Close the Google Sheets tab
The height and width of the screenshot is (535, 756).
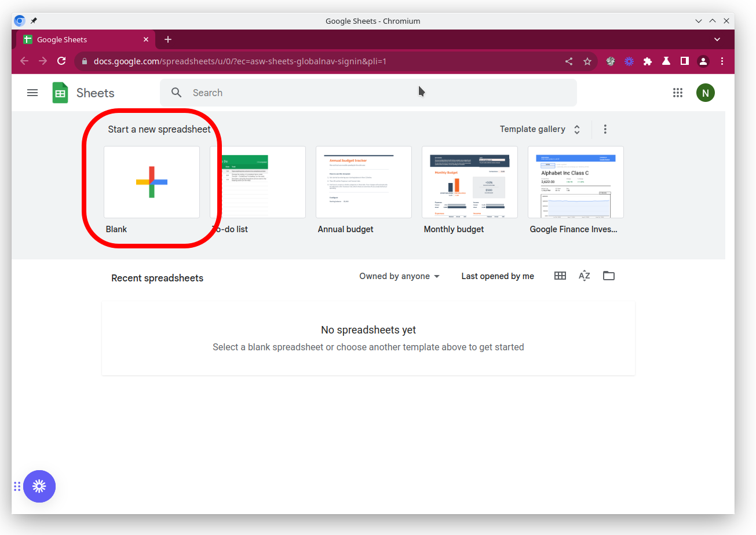click(x=146, y=39)
